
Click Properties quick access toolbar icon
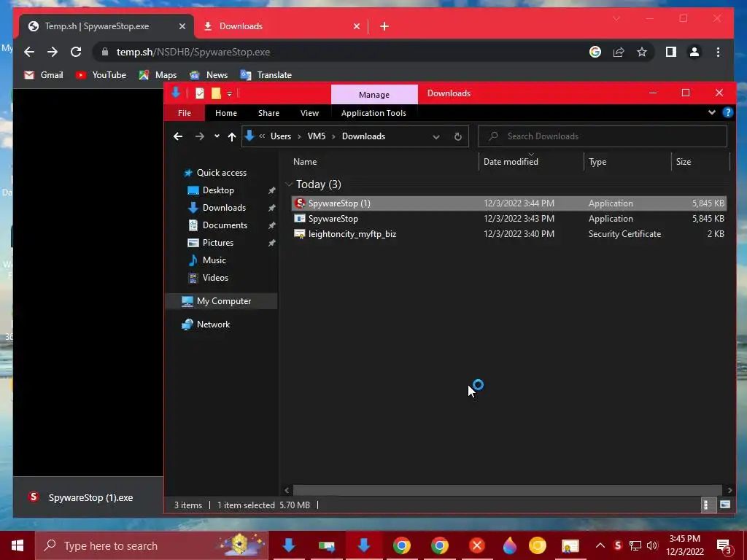click(x=200, y=93)
